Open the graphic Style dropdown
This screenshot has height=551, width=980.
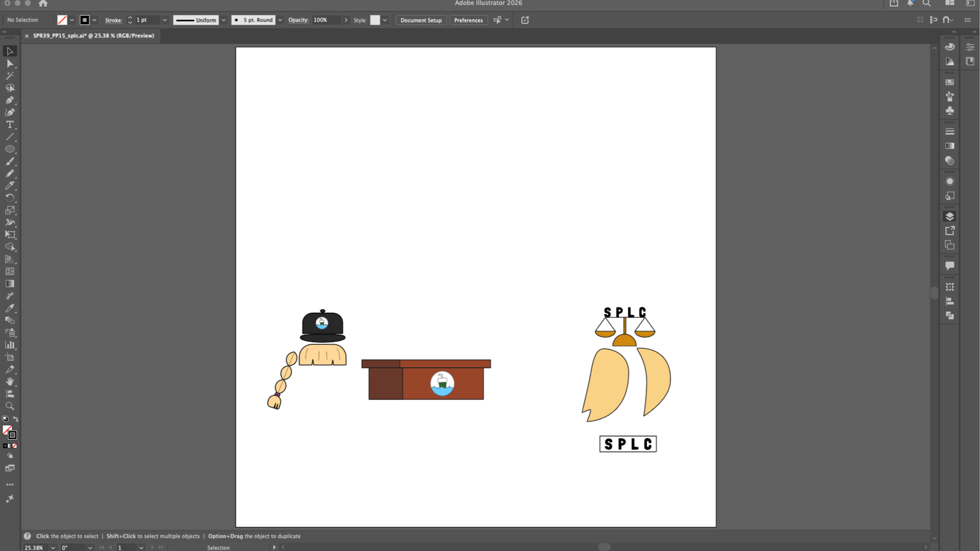(x=384, y=20)
